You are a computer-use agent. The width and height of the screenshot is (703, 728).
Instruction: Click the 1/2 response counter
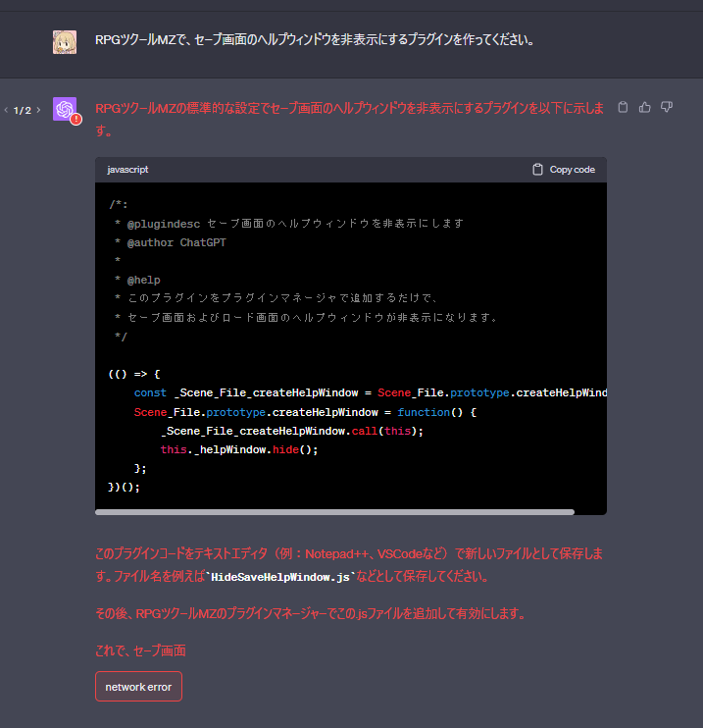tap(23, 111)
